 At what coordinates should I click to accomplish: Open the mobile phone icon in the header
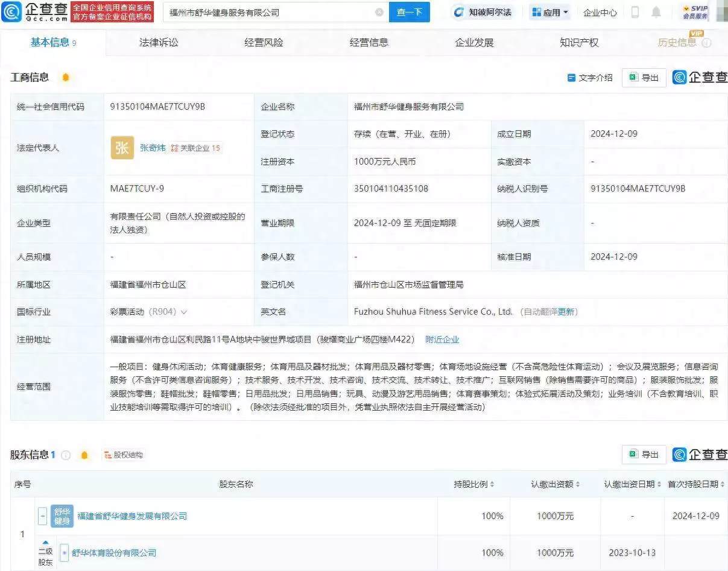pos(635,12)
